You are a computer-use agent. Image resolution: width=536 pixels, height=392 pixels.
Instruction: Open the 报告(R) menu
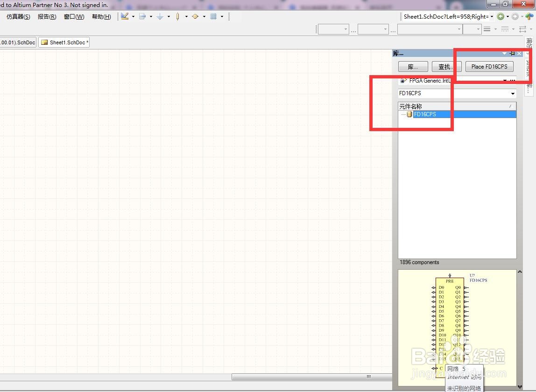(x=47, y=16)
